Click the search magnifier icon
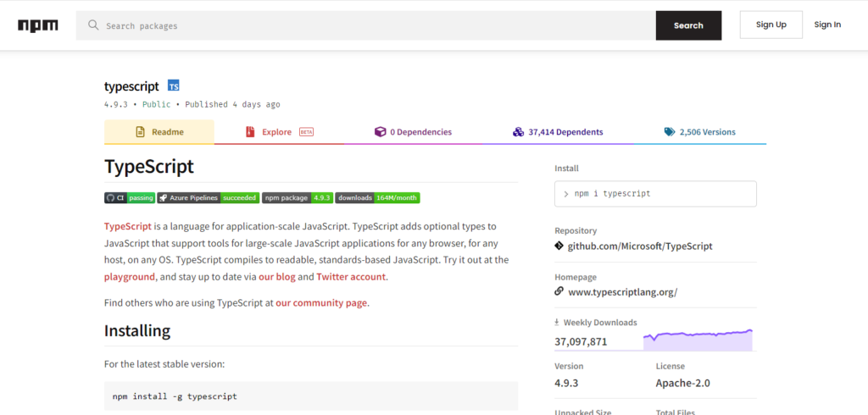 93,25
